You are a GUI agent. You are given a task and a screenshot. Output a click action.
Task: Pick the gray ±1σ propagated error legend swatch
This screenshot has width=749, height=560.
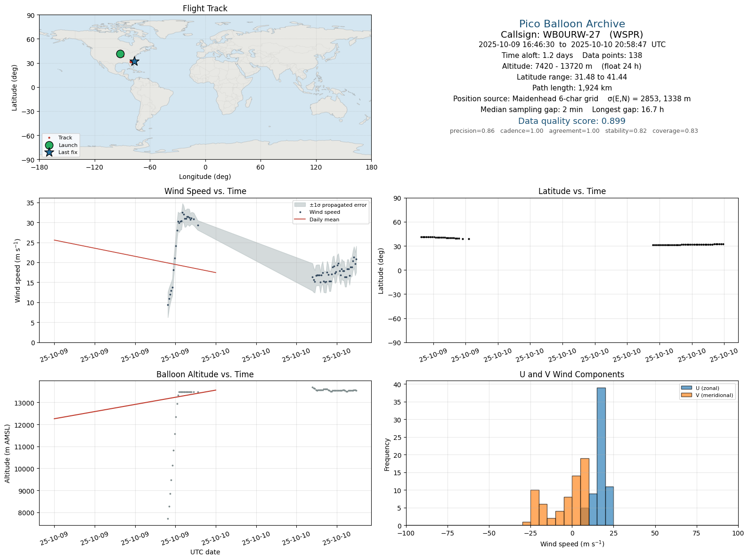click(x=300, y=205)
